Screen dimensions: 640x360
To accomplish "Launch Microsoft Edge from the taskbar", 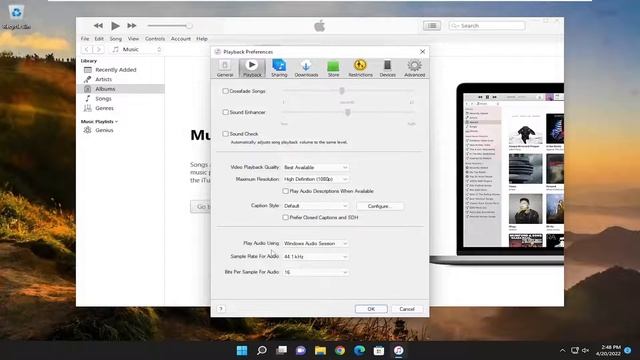I will coord(360,350).
